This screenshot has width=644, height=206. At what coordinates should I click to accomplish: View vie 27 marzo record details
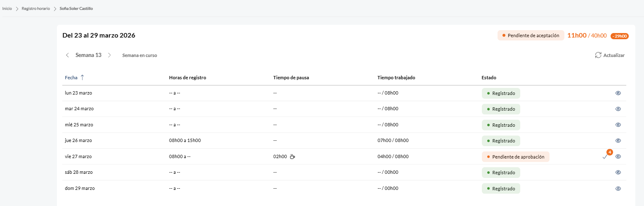point(618,156)
